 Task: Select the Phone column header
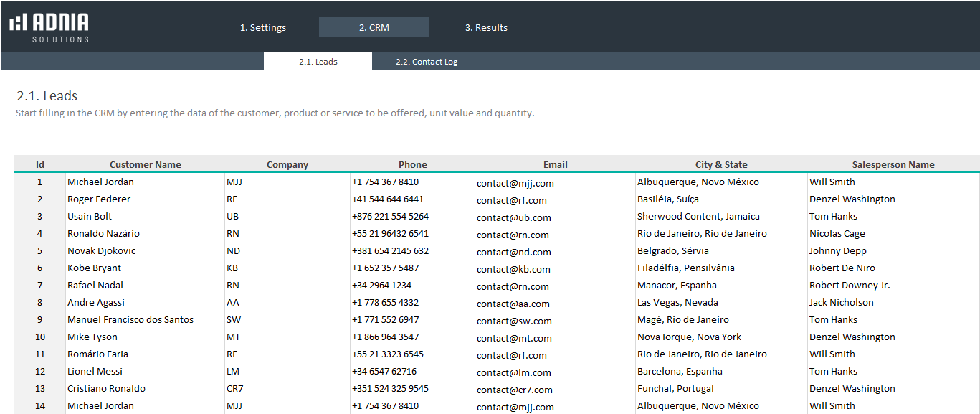pyautogui.click(x=412, y=165)
